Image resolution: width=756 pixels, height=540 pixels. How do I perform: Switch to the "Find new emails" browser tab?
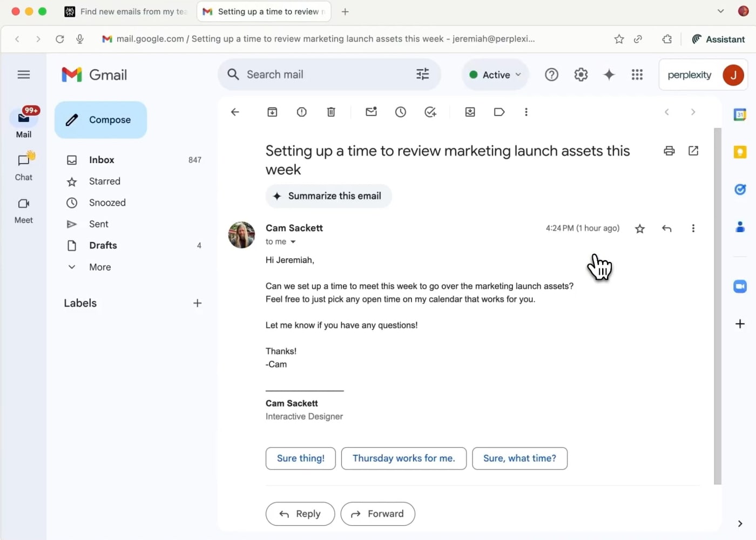(127, 11)
